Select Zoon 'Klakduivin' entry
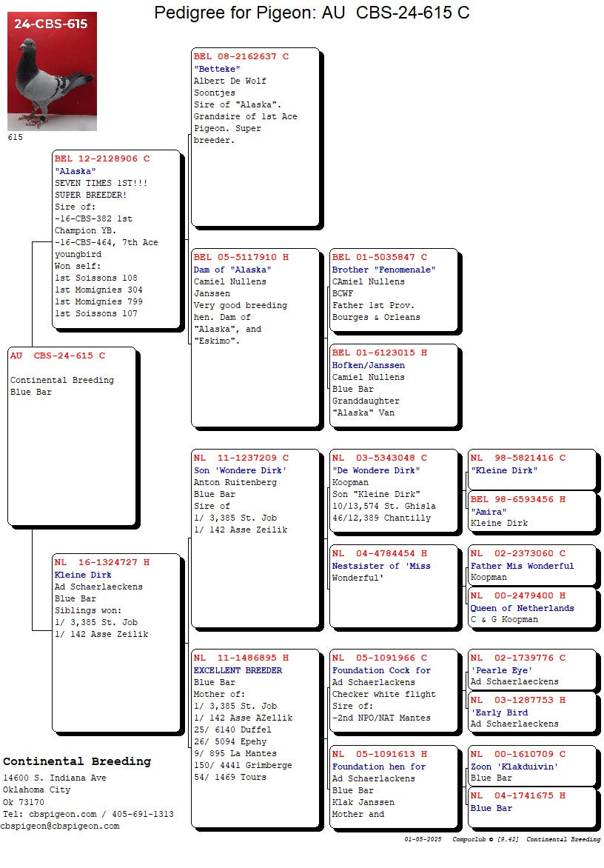604x868 pixels. [x=514, y=767]
